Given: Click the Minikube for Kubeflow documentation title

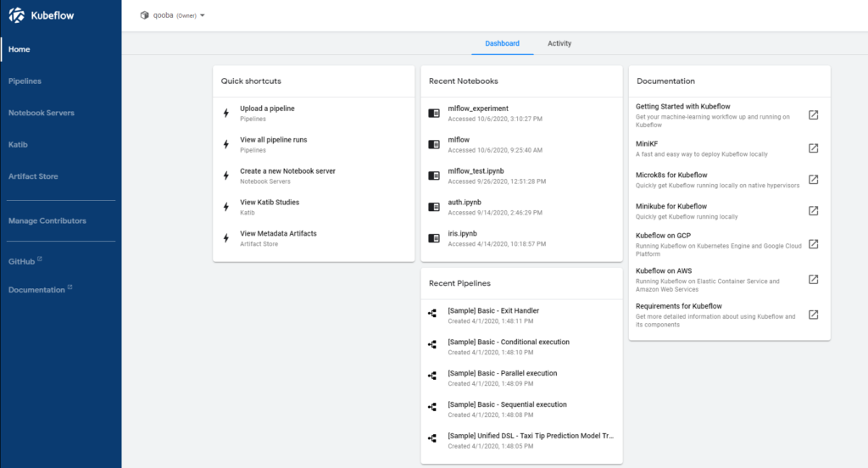Looking at the screenshot, I should (671, 206).
